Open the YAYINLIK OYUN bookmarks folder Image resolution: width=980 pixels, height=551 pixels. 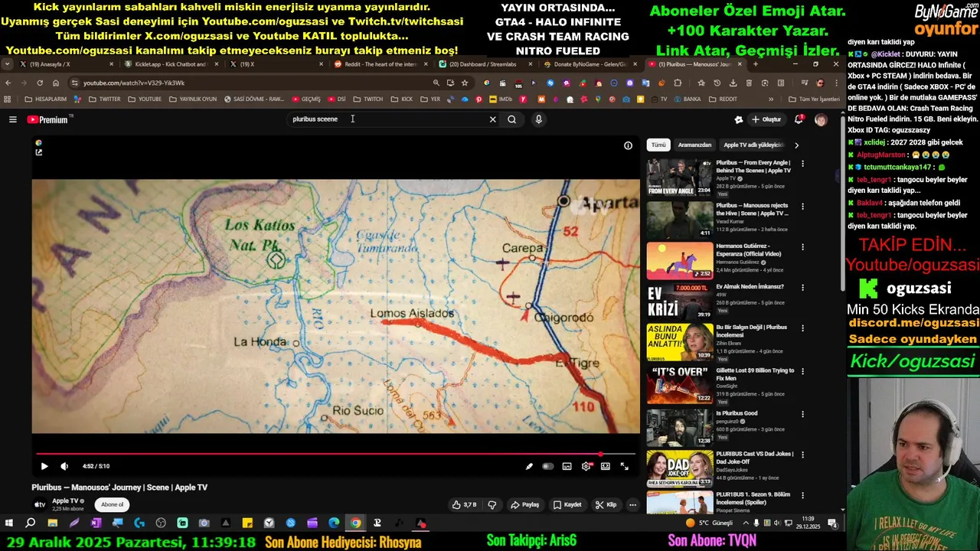click(x=193, y=99)
